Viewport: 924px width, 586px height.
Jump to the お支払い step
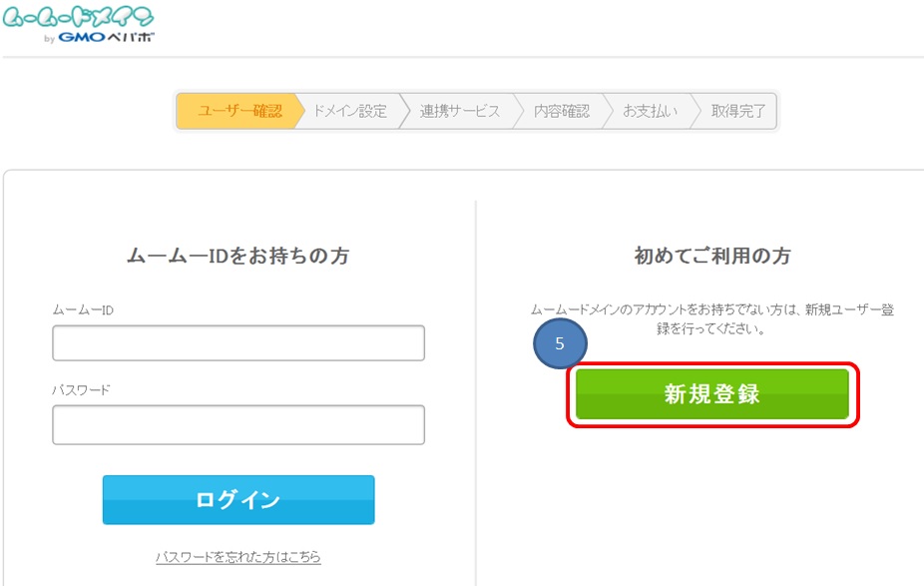click(x=650, y=112)
